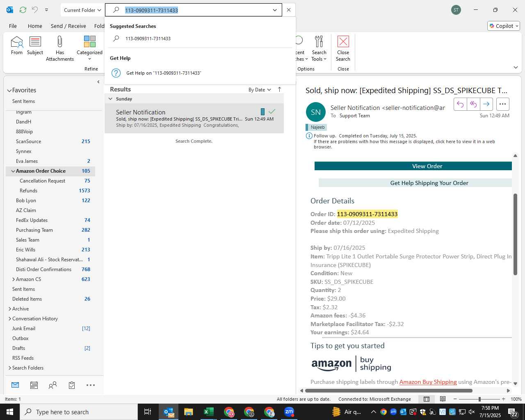Open the Copilot button

tap(504, 26)
